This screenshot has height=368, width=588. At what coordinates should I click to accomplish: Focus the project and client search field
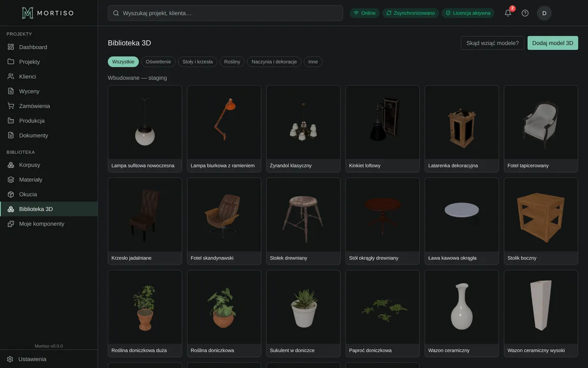click(x=225, y=13)
